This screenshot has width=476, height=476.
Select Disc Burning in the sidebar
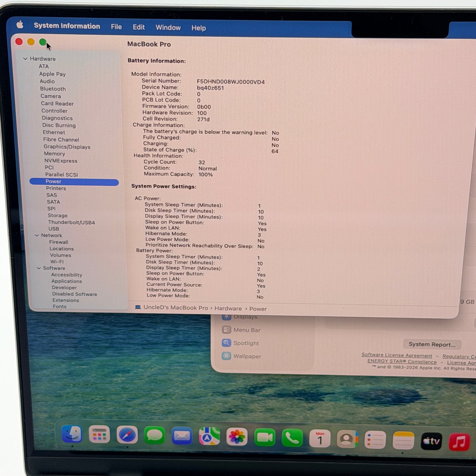(x=59, y=126)
